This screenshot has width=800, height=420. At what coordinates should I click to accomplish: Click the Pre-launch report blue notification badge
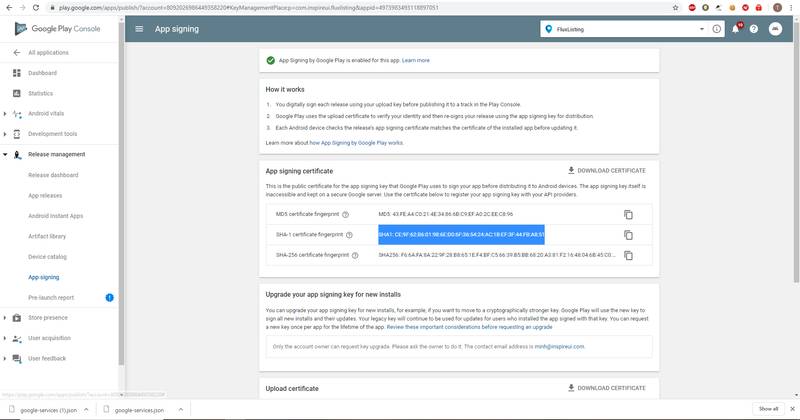(x=109, y=298)
